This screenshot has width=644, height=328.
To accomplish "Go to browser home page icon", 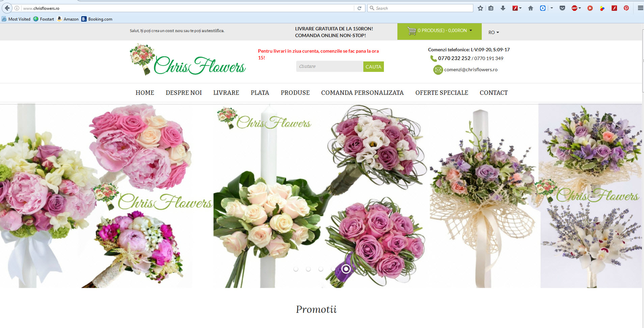I will pos(531,8).
